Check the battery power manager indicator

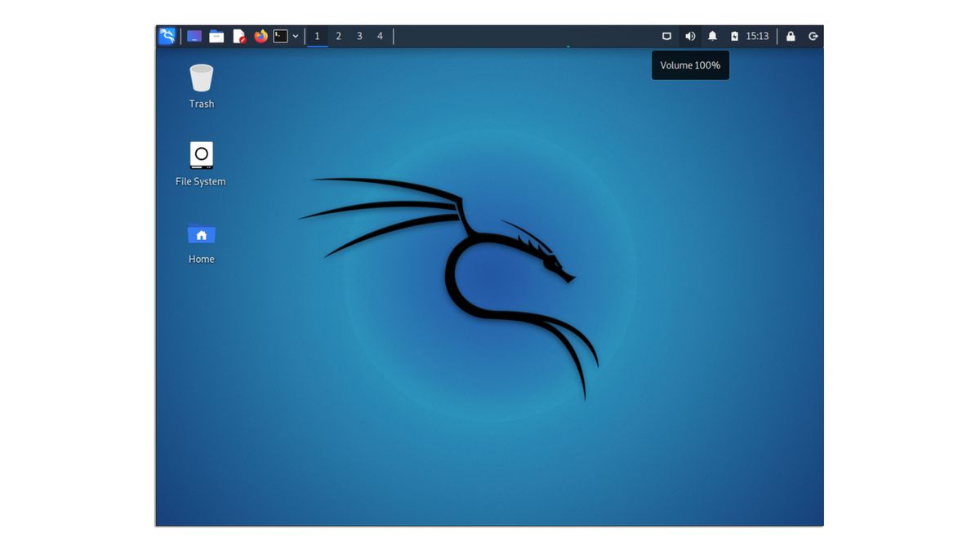tap(733, 35)
